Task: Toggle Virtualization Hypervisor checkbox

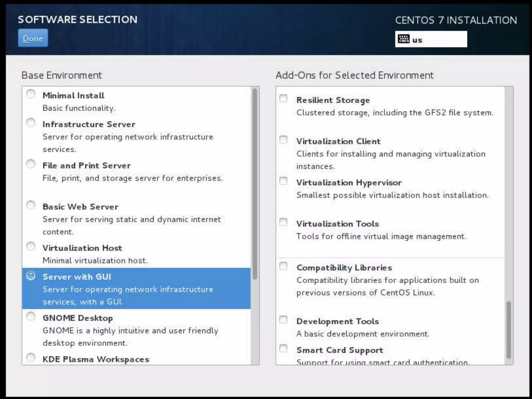Action: (x=283, y=181)
